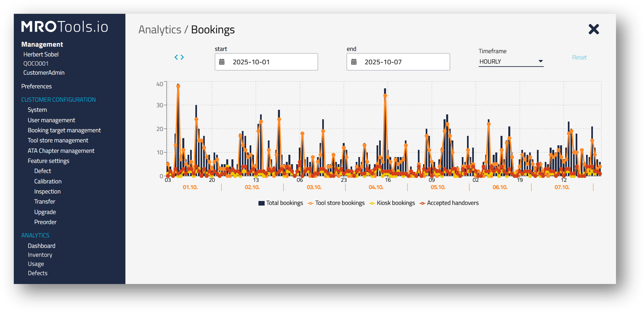Open the calendar picker for the start date
This screenshot has height=312, width=644.
pos(222,62)
